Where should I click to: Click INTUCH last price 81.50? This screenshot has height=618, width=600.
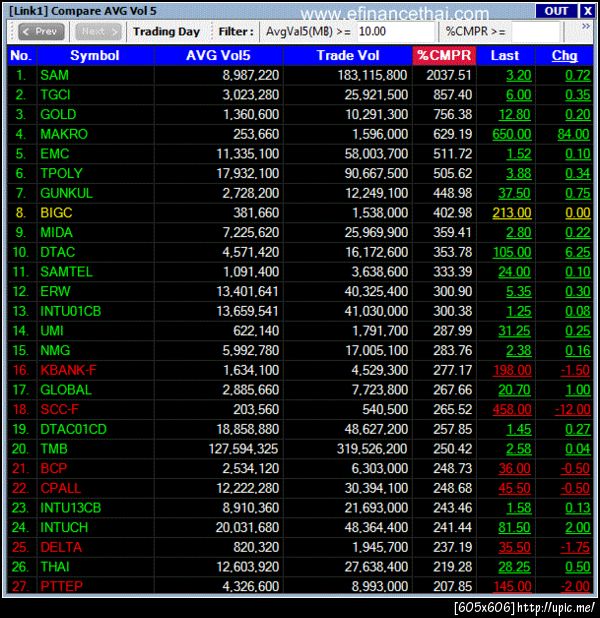514,528
